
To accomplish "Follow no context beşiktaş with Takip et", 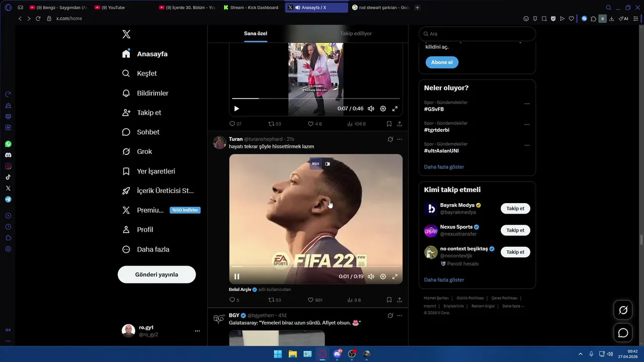I will click(515, 252).
